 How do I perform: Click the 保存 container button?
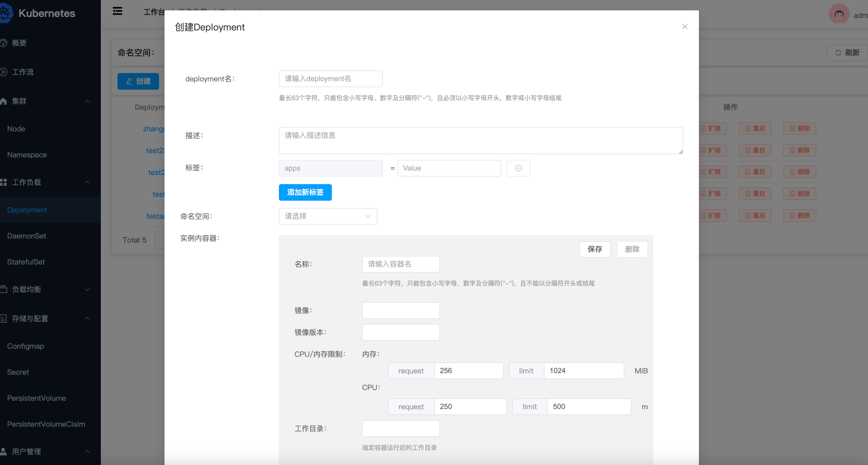pyautogui.click(x=595, y=249)
